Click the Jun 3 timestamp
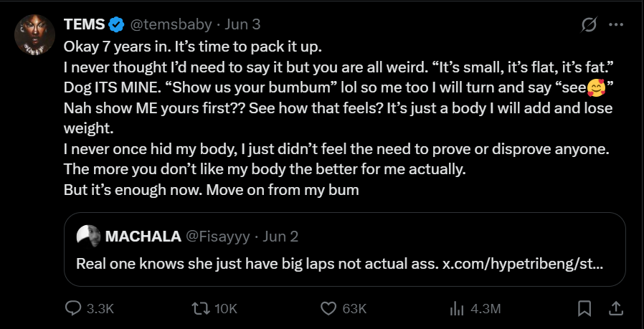644x329 pixels. click(x=242, y=24)
